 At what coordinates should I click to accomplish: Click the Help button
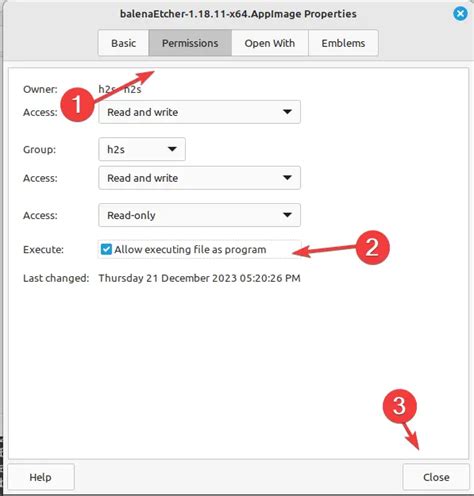pyautogui.click(x=40, y=477)
